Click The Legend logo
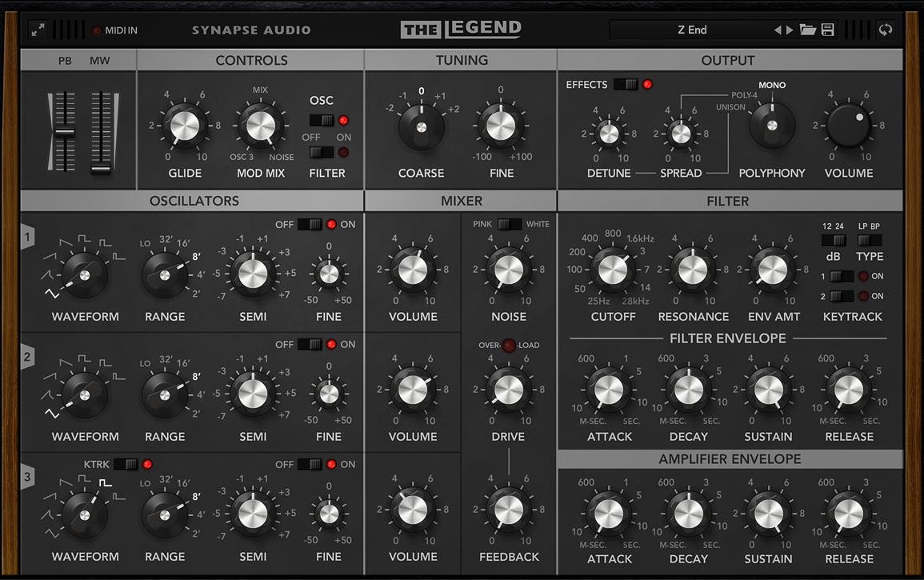Screen dimensions: 924x580 pyautogui.click(x=461, y=29)
